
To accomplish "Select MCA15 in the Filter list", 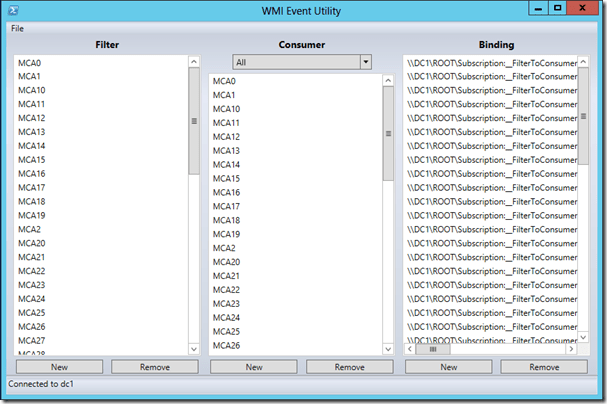I will (32, 160).
